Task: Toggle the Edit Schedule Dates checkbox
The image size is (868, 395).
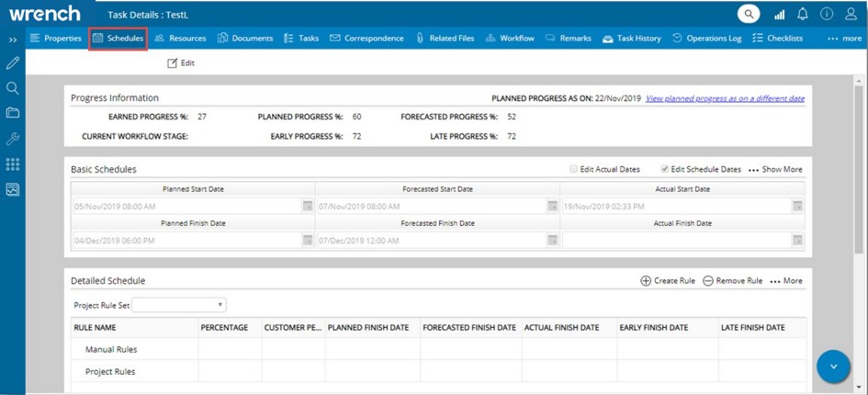Action: (x=665, y=169)
